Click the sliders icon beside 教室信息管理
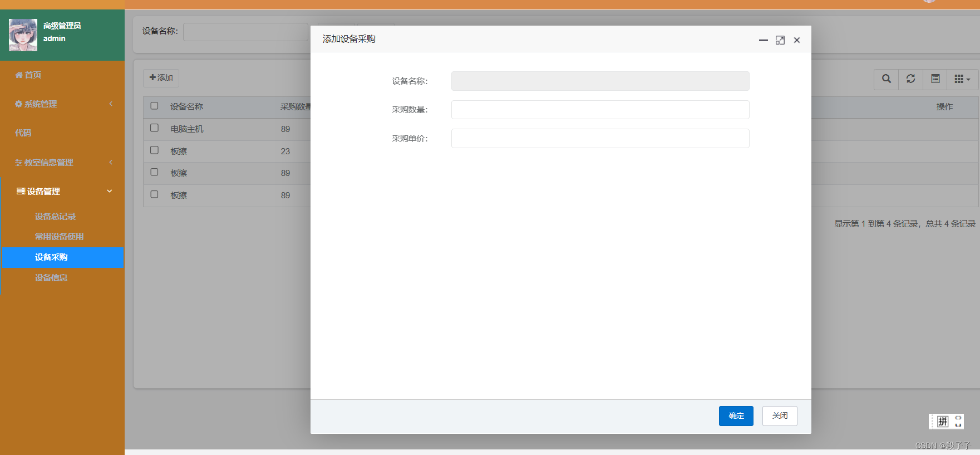The height and width of the screenshot is (455, 980). (x=19, y=163)
